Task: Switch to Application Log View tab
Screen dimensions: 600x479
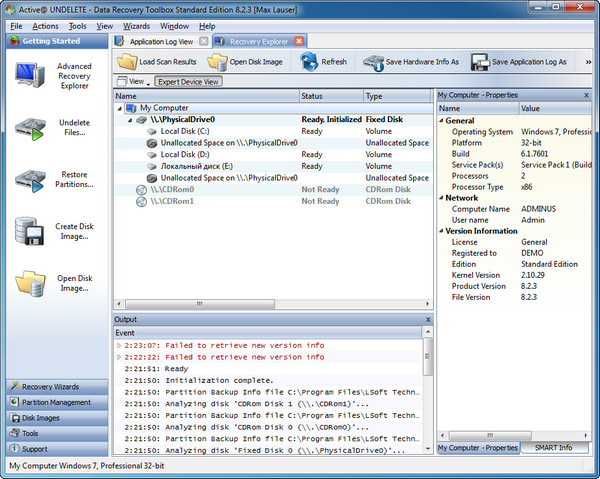Action: (160, 42)
